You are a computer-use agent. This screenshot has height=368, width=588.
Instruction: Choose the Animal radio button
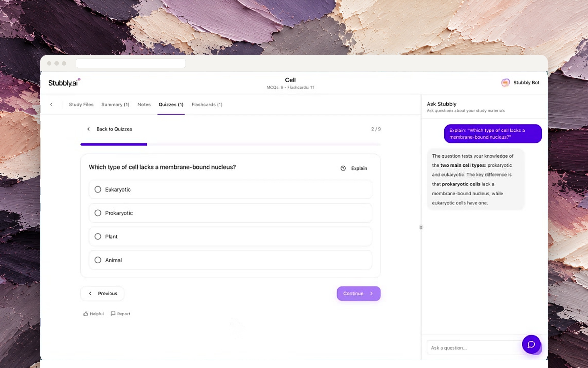98,260
